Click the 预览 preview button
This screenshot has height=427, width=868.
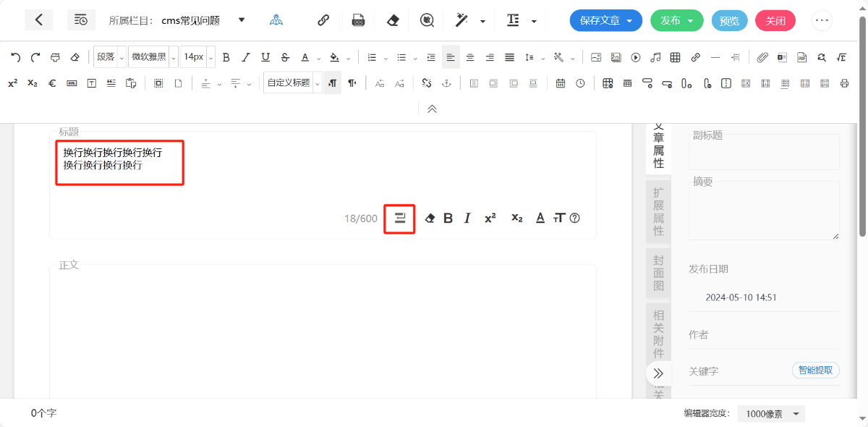(x=730, y=21)
